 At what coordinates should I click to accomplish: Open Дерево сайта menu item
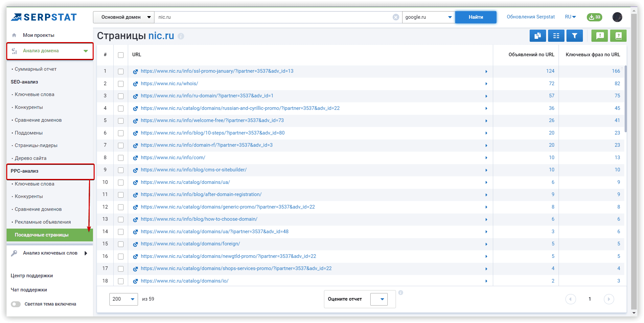point(30,158)
